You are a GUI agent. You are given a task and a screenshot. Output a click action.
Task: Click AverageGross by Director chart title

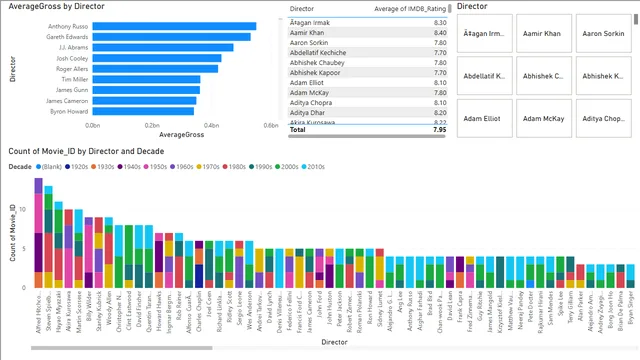[x=56, y=7]
